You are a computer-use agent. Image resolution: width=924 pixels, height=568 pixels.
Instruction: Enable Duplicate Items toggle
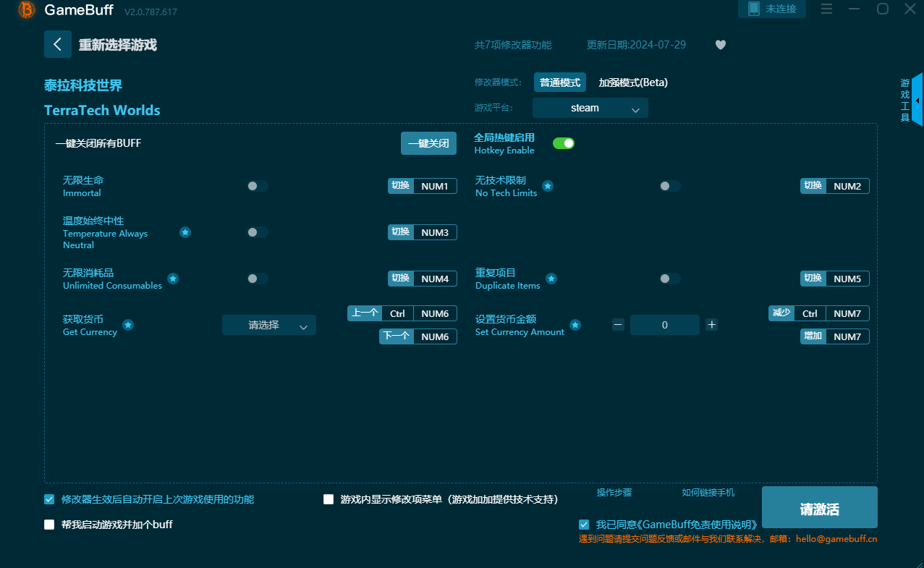pyautogui.click(x=670, y=279)
